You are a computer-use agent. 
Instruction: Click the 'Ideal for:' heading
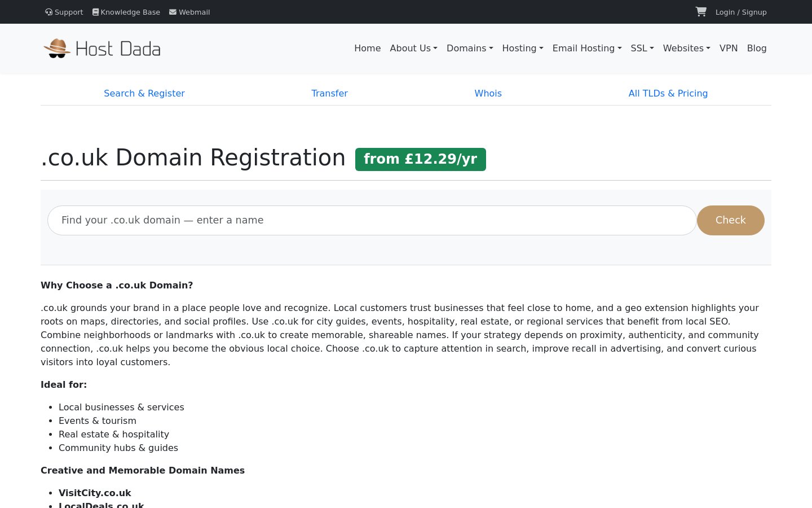coord(64,385)
